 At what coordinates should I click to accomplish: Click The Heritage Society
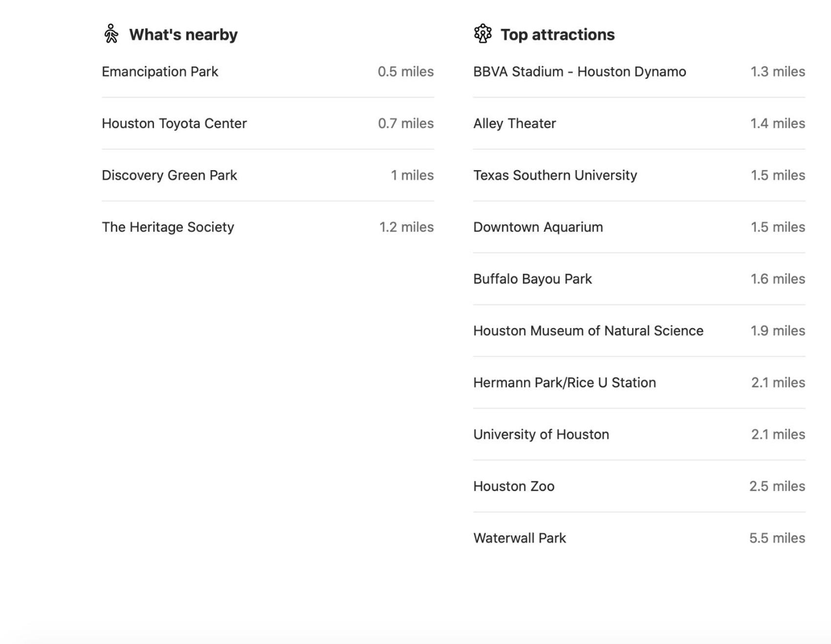(x=168, y=227)
